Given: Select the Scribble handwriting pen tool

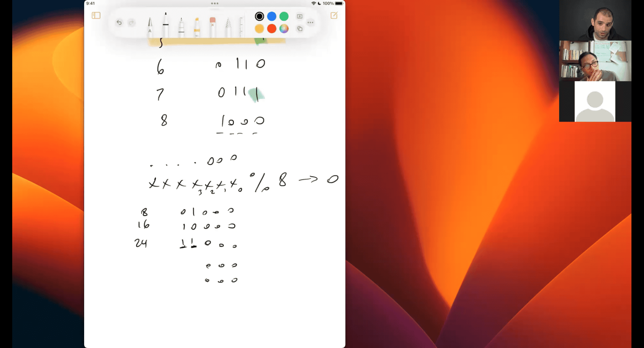Looking at the screenshot, I should click(150, 26).
